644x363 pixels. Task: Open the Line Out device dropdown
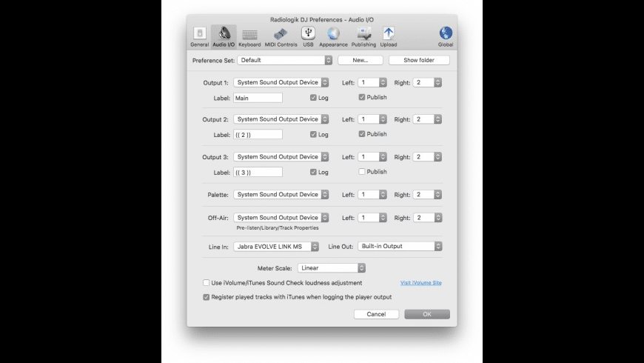[x=400, y=246]
